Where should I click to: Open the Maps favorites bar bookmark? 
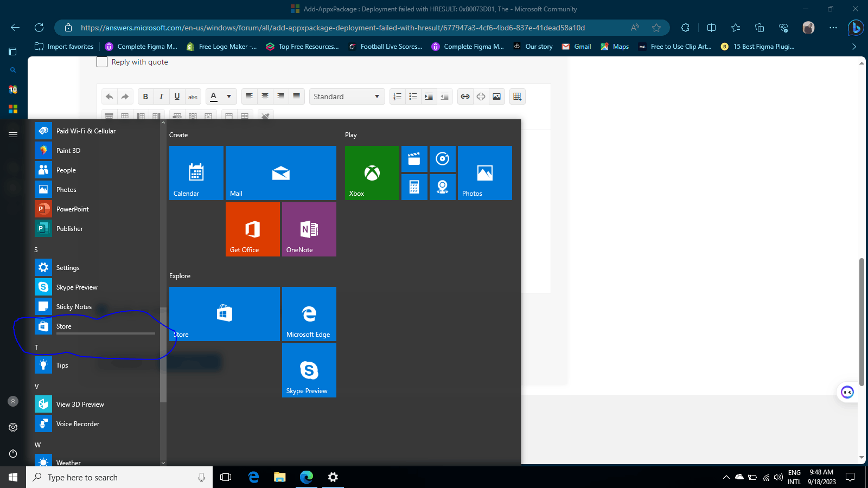pyautogui.click(x=615, y=47)
